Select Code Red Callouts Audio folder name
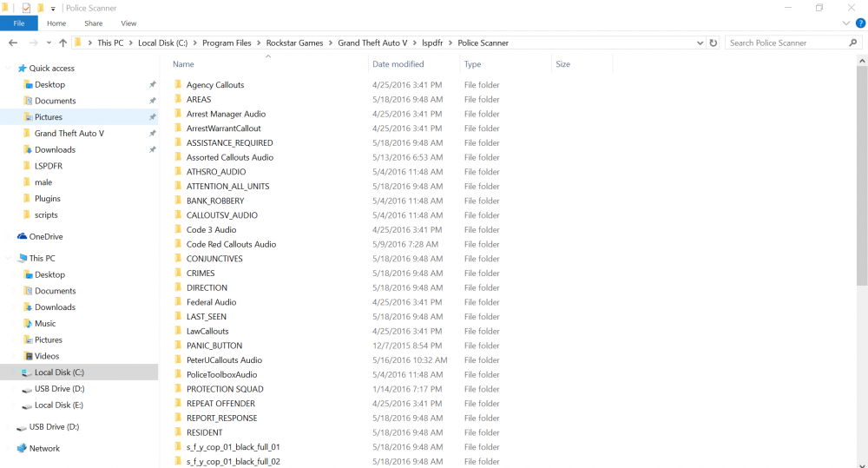The width and height of the screenshot is (868, 468). click(x=231, y=244)
